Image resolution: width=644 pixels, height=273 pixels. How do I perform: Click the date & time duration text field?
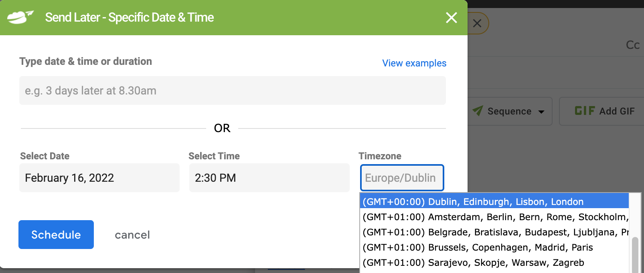click(232, 90)
